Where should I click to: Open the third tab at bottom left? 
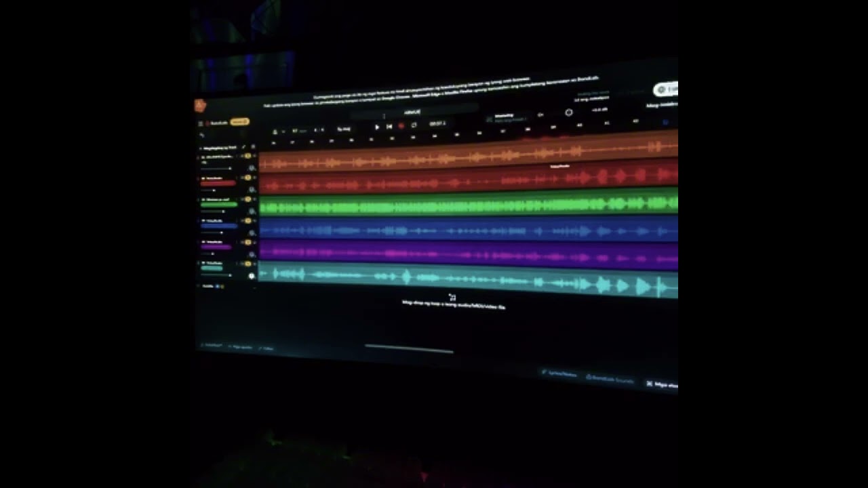click(266, 348)
